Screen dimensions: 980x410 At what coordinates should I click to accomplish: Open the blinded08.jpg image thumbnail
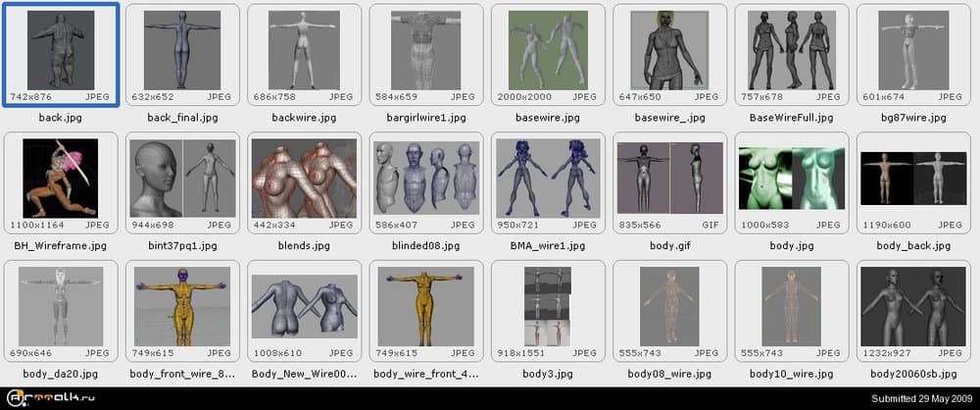tap(426, 179)
